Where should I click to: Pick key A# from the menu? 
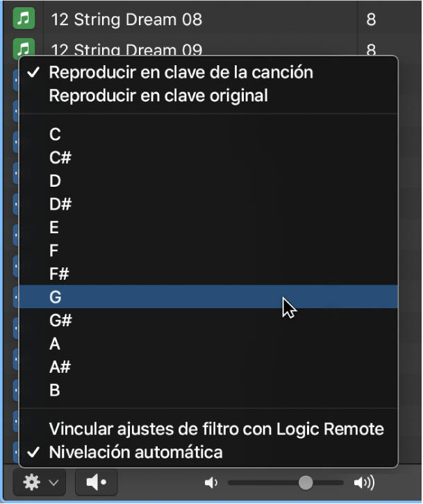pyautogui.click(x=60, y=367)
